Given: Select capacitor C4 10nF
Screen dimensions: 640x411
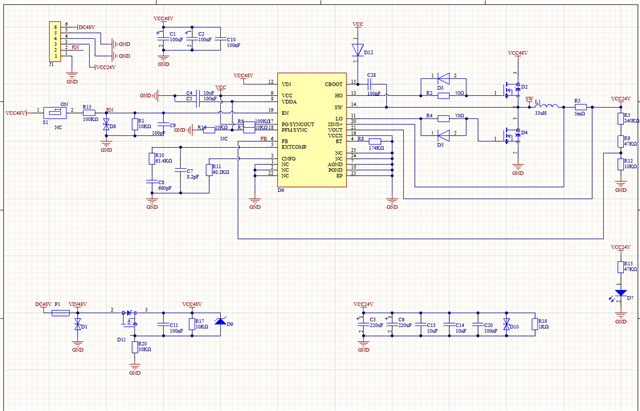Looking at the screenshot, I should [198, 96].
